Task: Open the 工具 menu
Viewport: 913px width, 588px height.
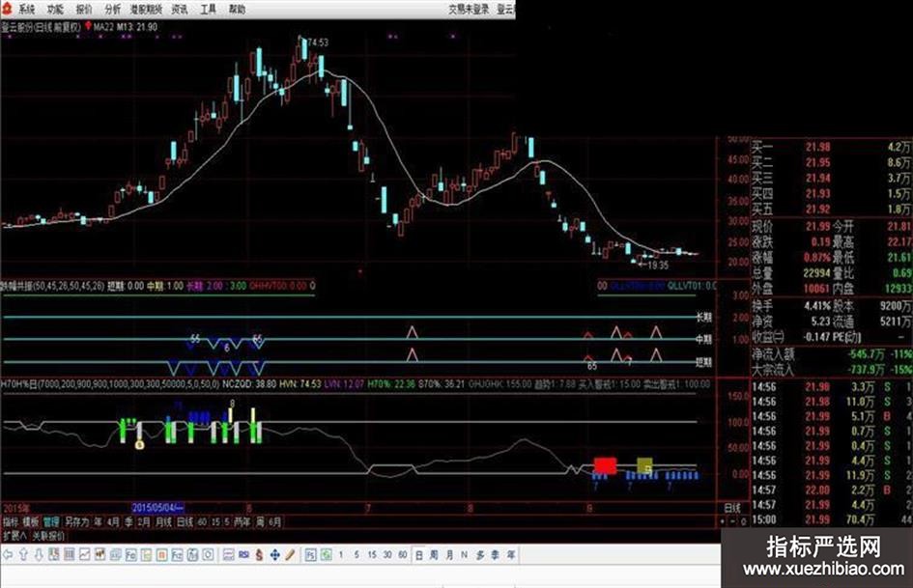Action: (208, 9)
